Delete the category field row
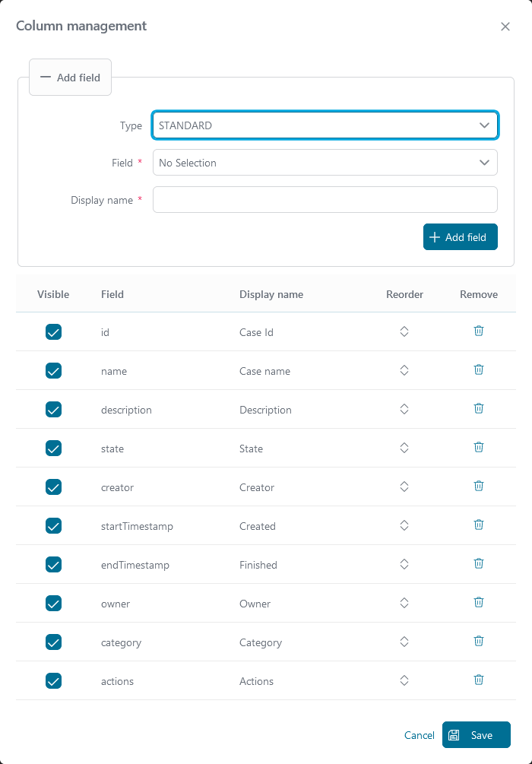 (x=478, y=641)
